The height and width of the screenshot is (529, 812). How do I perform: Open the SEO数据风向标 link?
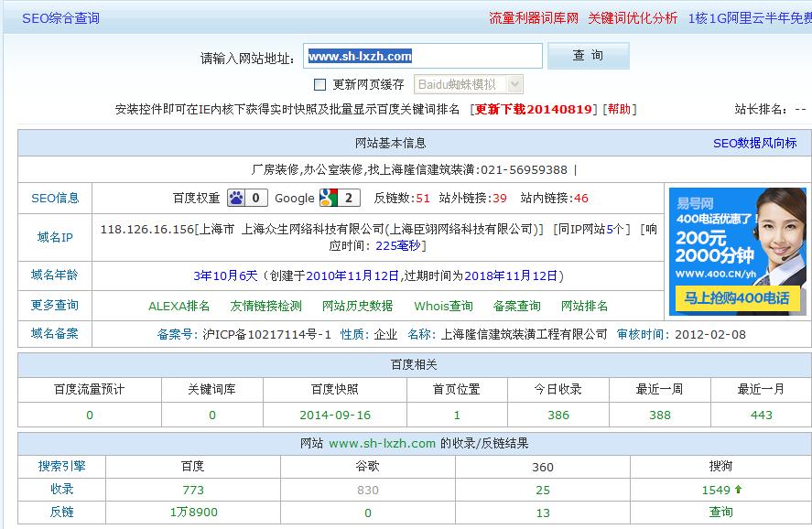[754, 144]
